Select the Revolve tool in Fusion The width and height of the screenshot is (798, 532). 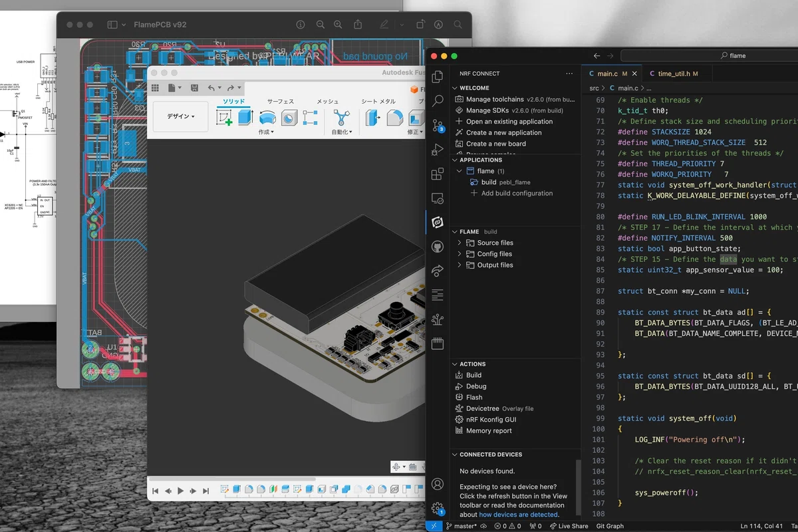(267, 118)
